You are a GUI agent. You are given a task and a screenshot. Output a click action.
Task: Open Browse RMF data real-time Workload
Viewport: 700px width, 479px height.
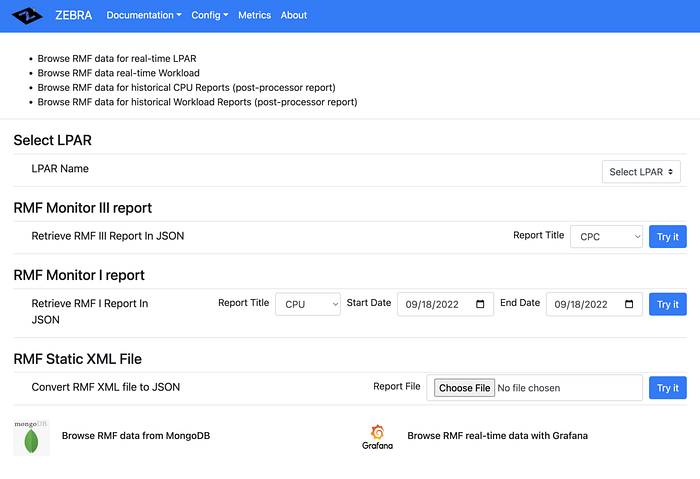[118, 73]
